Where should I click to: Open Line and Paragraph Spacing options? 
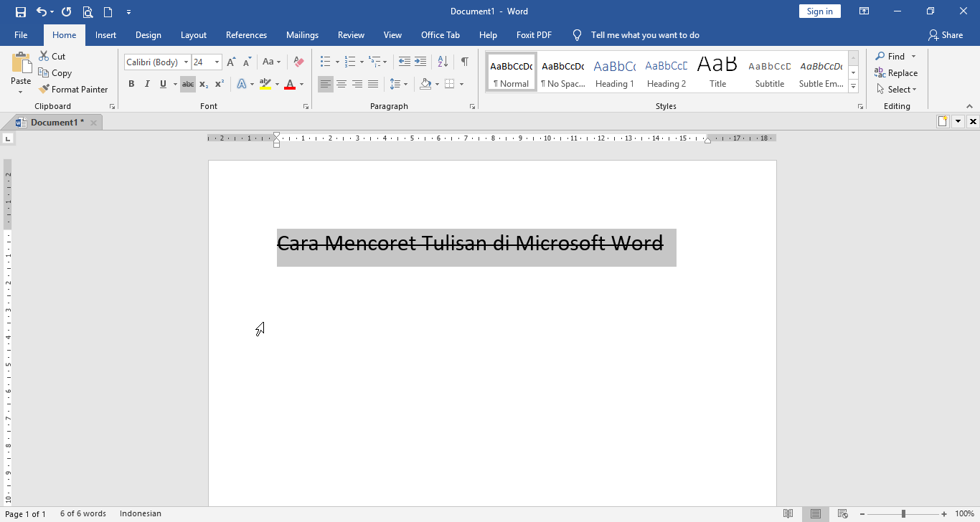coord(398,84)
